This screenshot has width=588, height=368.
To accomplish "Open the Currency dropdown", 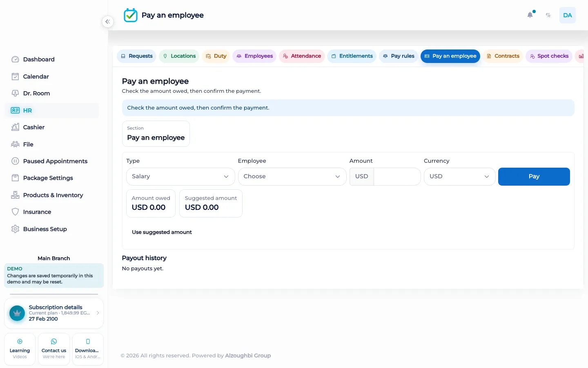I will pos(459,177).
